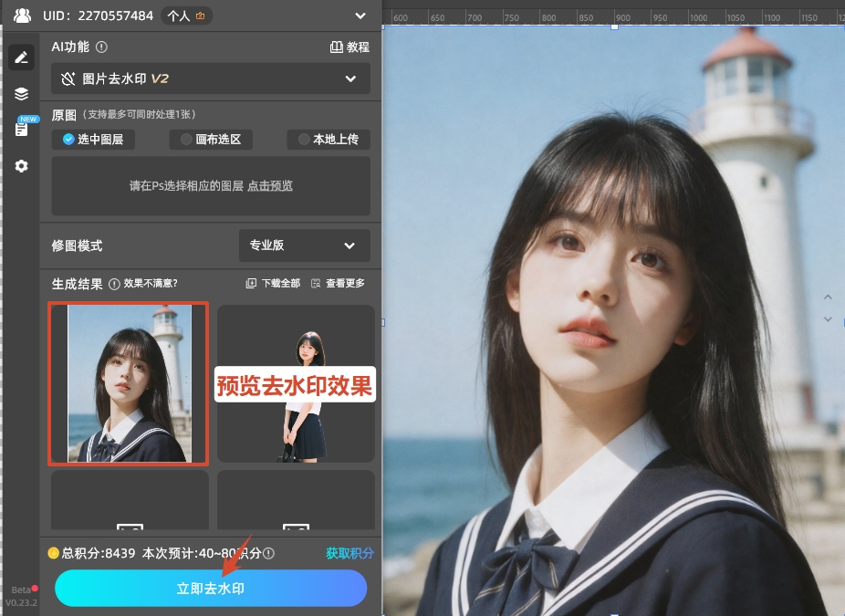Click the 立即去水印 button
The width and height of the screenshot is (845, 616).
point(211,589)
